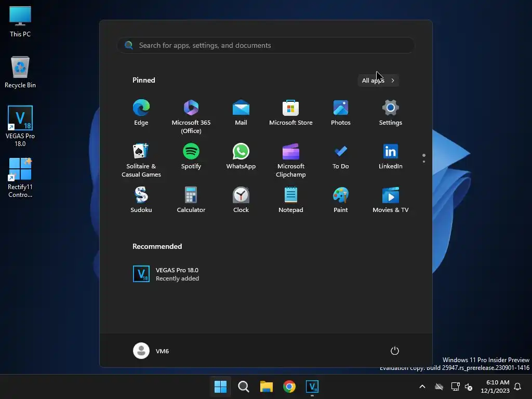Viewport: 532px width, 399px height.
Task: Launch Movies & TV
Action: point(391,200)
